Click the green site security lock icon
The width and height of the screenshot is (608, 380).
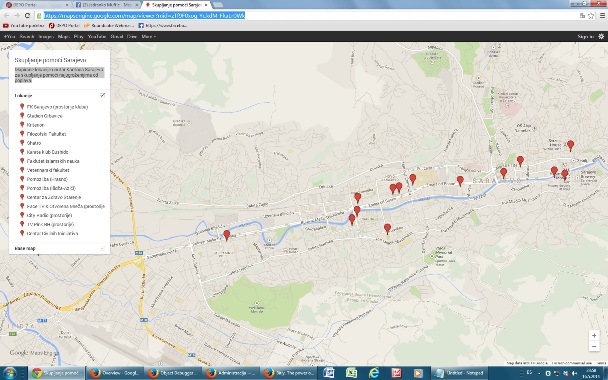click(x=39, y=16)
